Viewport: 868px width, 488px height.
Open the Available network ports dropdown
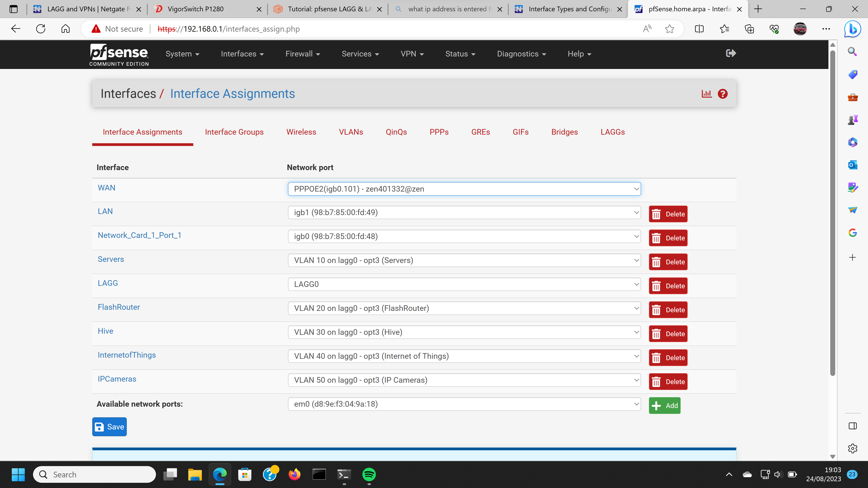click(464, 404)
